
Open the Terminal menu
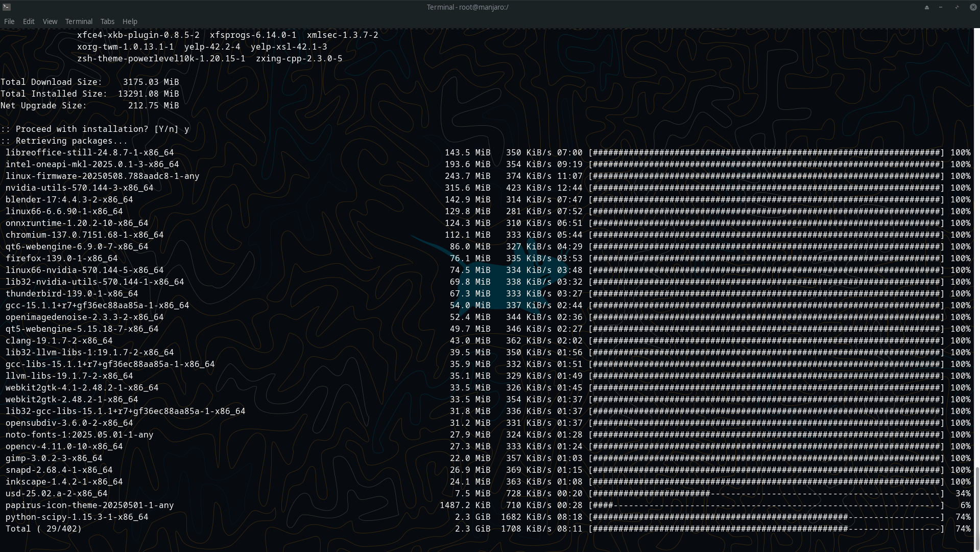point(78,21)
